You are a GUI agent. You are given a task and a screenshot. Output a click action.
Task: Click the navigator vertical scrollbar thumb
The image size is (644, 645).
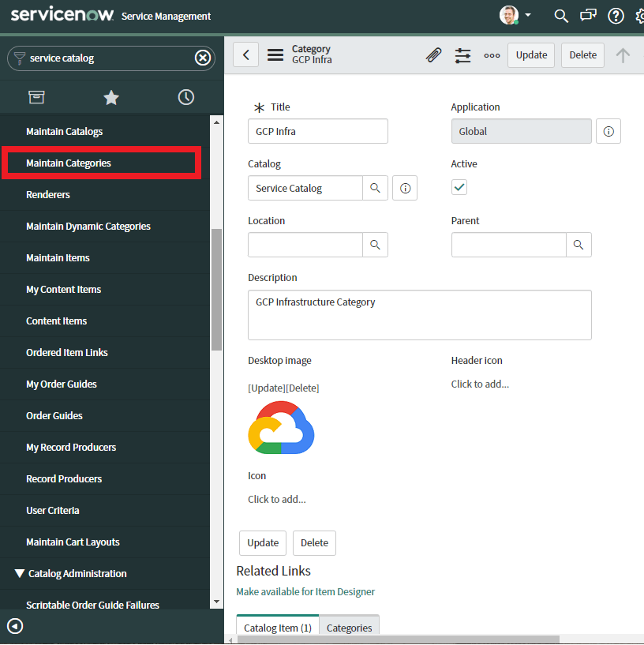(x=216, y=290)
